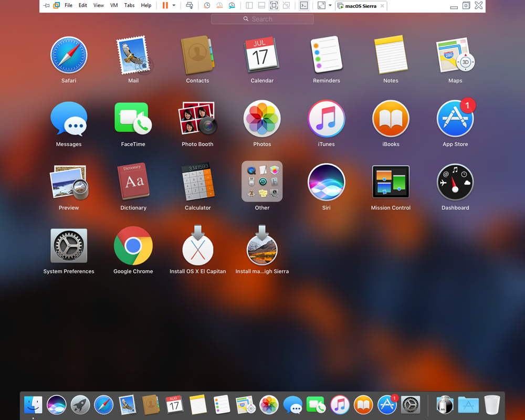Launch Install OS X El Capitan
Image resolution: width=525 pixels, height=420 pixels.
tap(197, 246)
